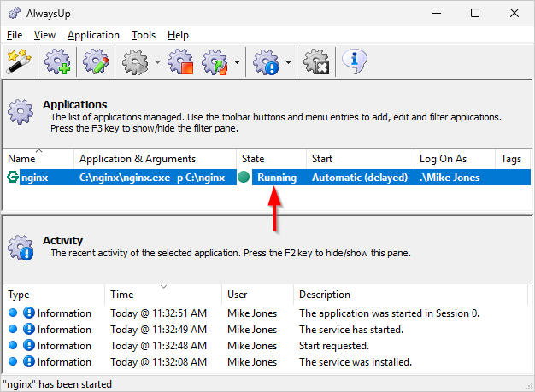
Task: Click the Stop application gear icon
Action: [180, 61]
